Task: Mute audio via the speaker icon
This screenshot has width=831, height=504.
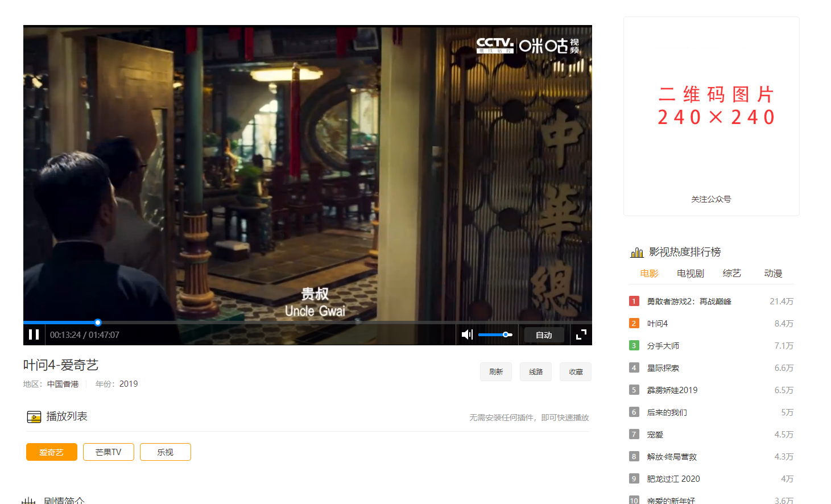Action: (x=467, y=334)
